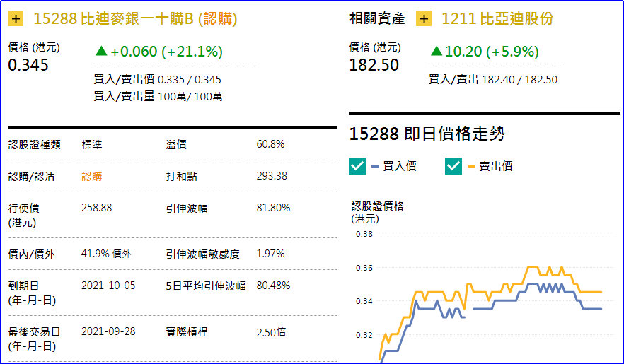Click the implied volatility 81.80%
This screenshot has width=624, height=364.
273,208
